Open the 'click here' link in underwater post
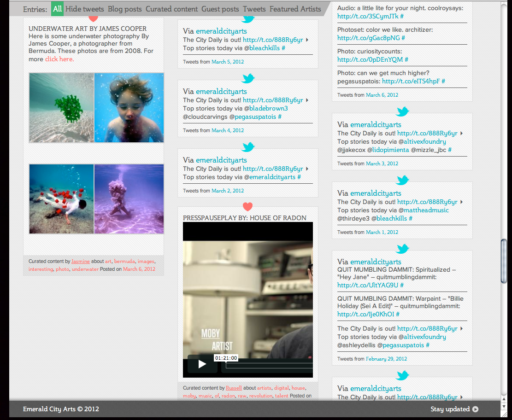 click(59, 59)
